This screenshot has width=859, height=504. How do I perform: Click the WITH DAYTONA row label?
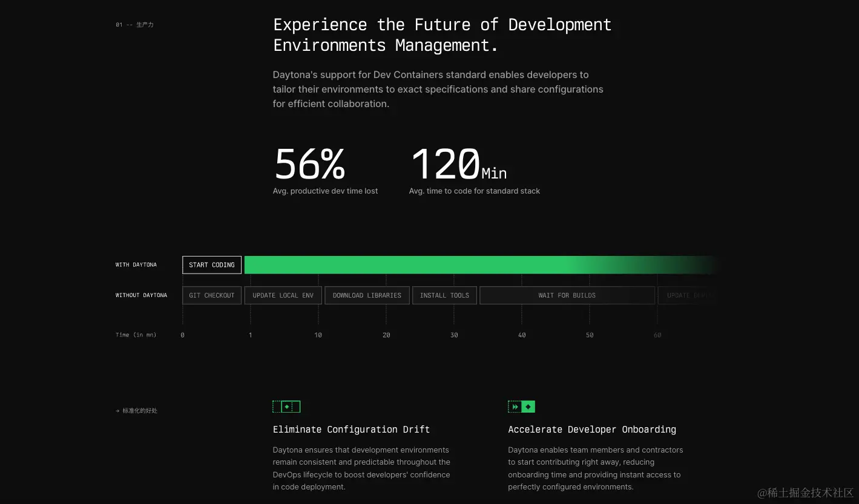click(x=136, y=265)
